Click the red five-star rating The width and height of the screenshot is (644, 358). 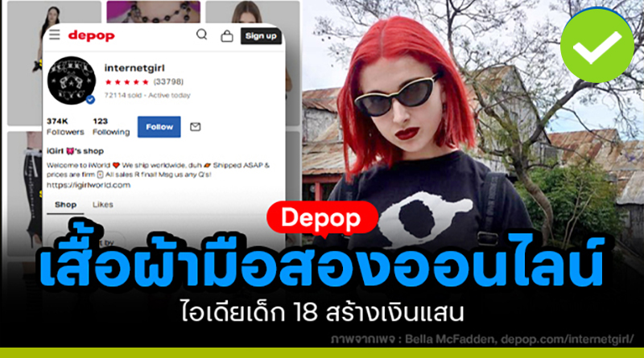pyautogui.click(x=126, y=81)
